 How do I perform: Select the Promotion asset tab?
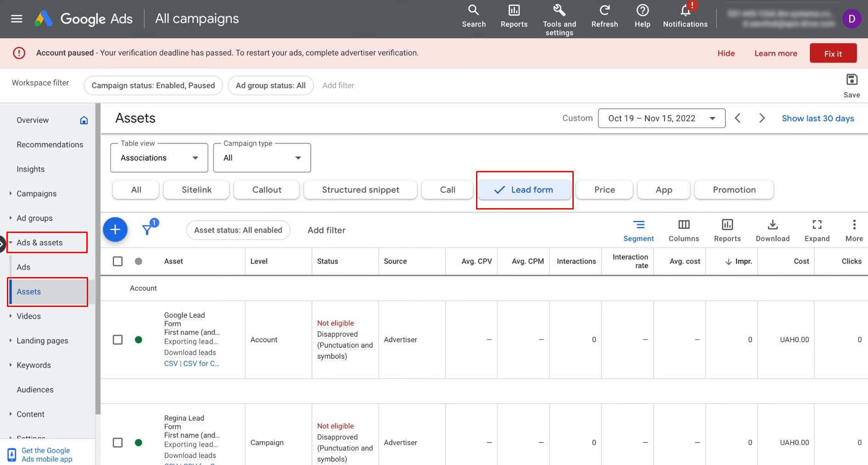tap(734, 190)
